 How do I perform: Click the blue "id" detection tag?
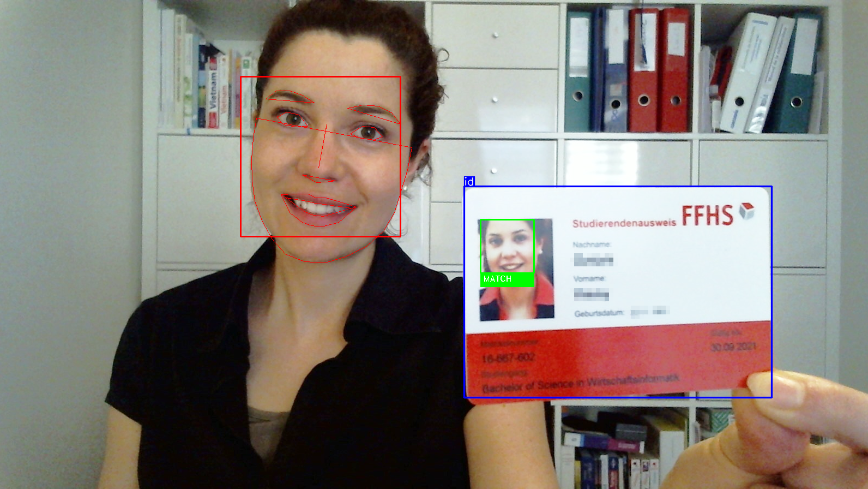click(x=469, y=182)
